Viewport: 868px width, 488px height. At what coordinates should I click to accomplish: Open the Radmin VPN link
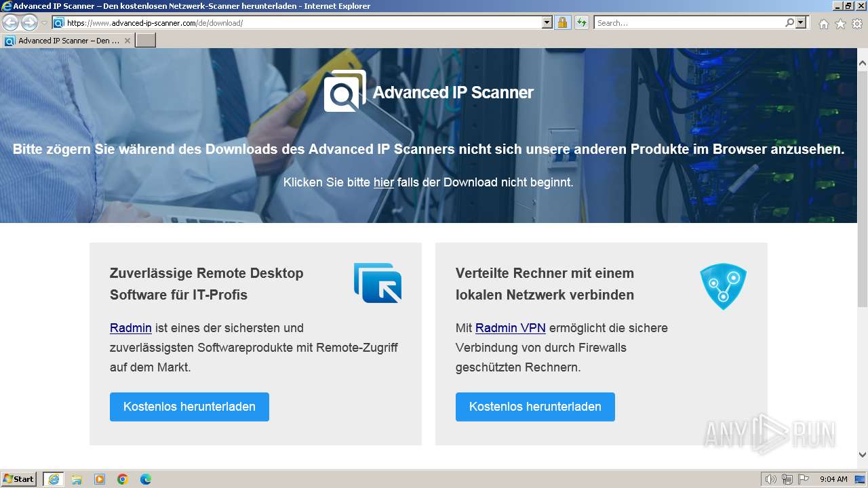click(x=511, y=328)
